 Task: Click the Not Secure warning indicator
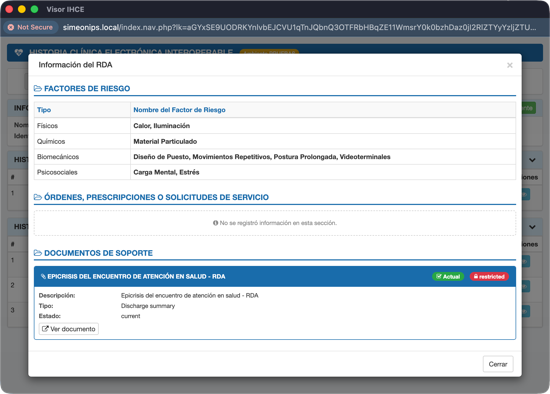(30, 27)
